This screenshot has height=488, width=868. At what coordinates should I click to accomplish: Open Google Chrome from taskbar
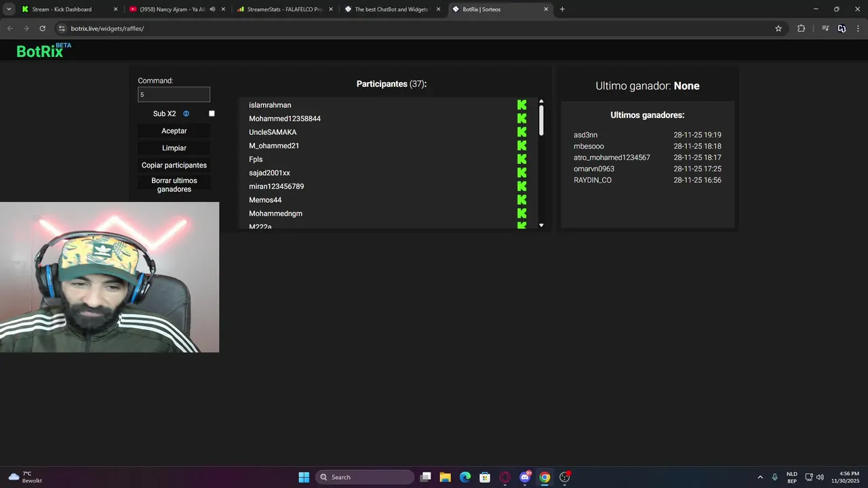pos(545,477)
